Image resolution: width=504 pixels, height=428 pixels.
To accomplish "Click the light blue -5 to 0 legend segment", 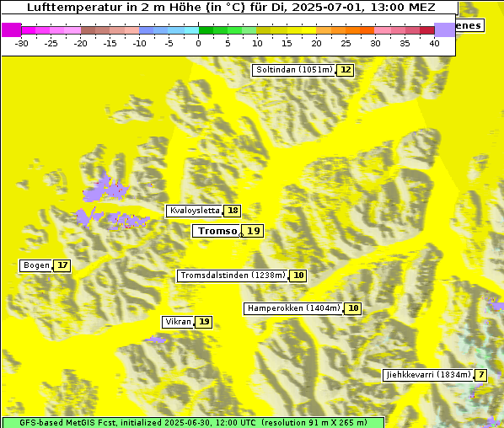I will [x=184, y=30].
